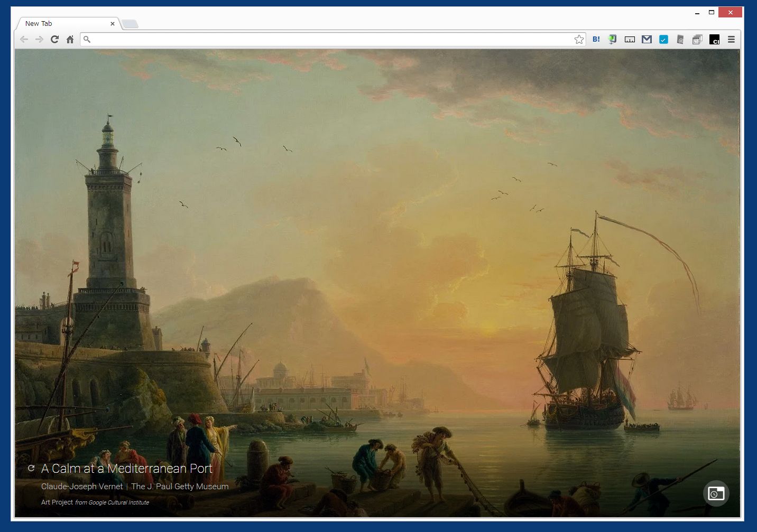Click the gray @ document extension icon
The image size is (757, 532).
tap(680, 39)
